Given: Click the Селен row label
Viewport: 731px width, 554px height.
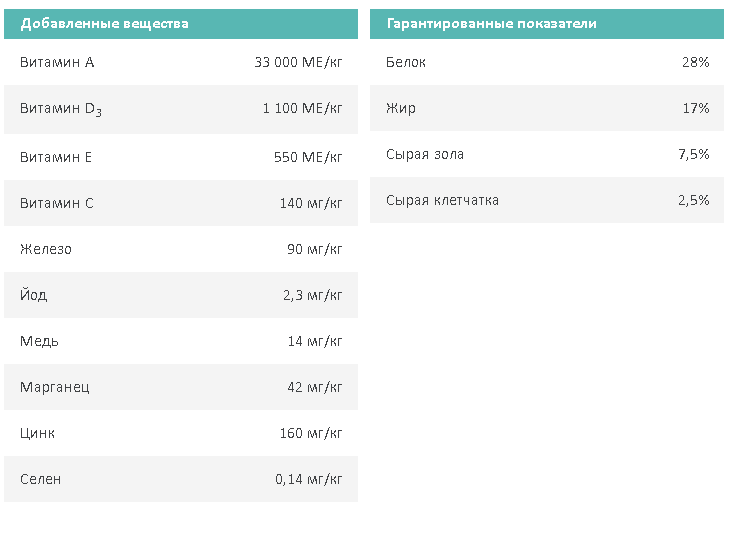Looking at the screenshot, I should pyautogui.click(x=40, y=479).
